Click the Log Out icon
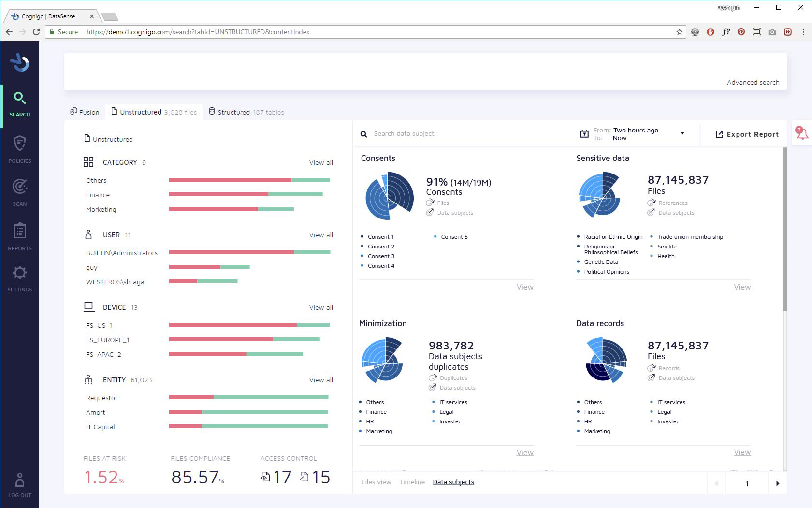 click(x=20, y=480)
